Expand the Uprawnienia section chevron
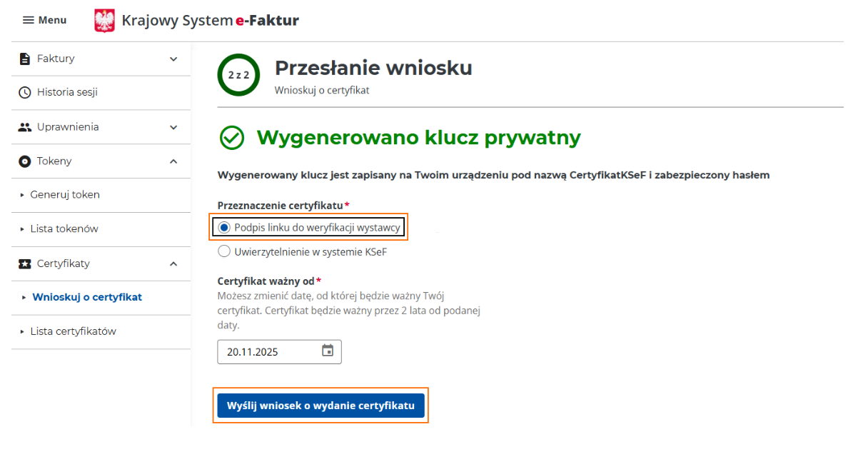The height and width of the screenshot is (452, 868). pyautogui.click(x=173, y=127)
